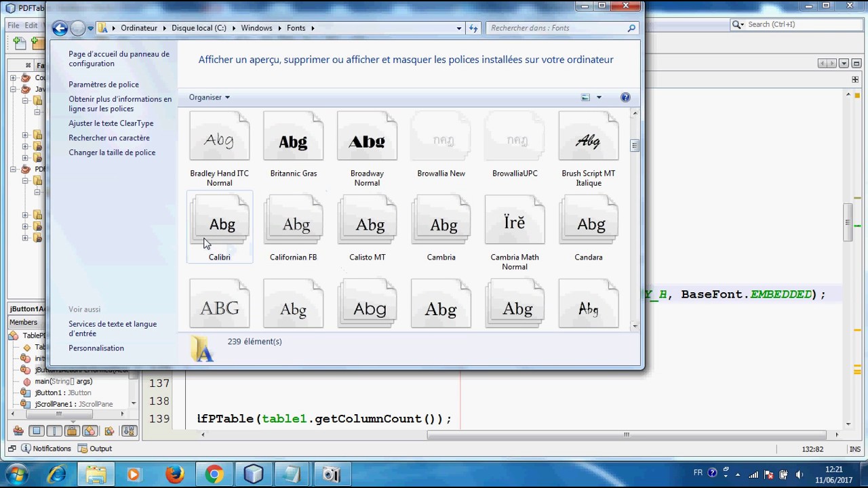Open the Organiser dropdown menu
The width and height of the screenshot is (868, 488).
pos(209,97)
